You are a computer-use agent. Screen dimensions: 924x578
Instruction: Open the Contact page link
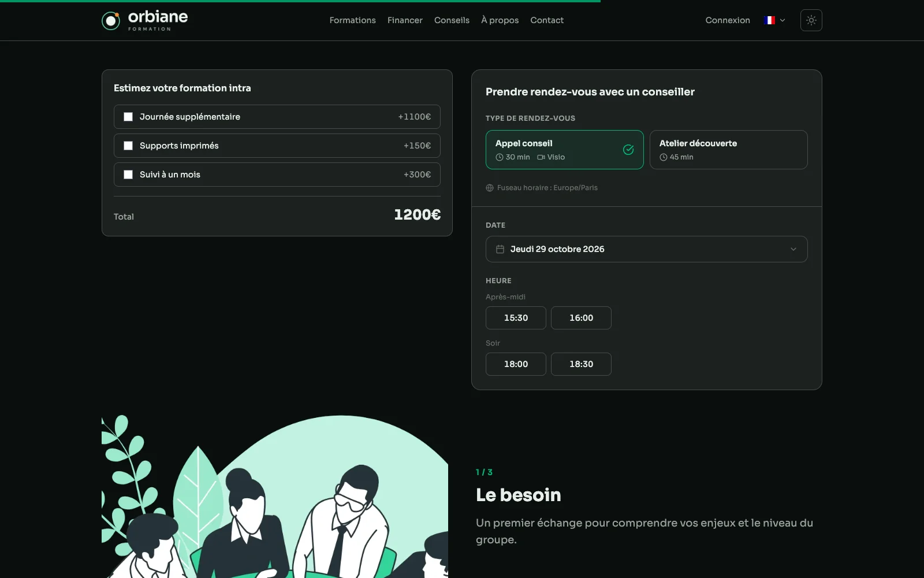coord(547,20)
